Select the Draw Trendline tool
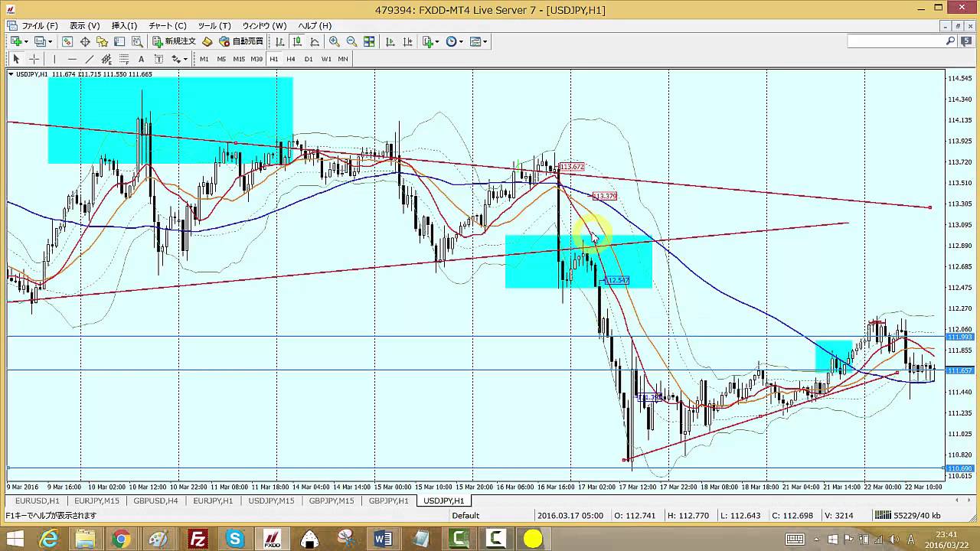This screenshot has width=980, height=551. pyautogui.click(x=89, y=59)
